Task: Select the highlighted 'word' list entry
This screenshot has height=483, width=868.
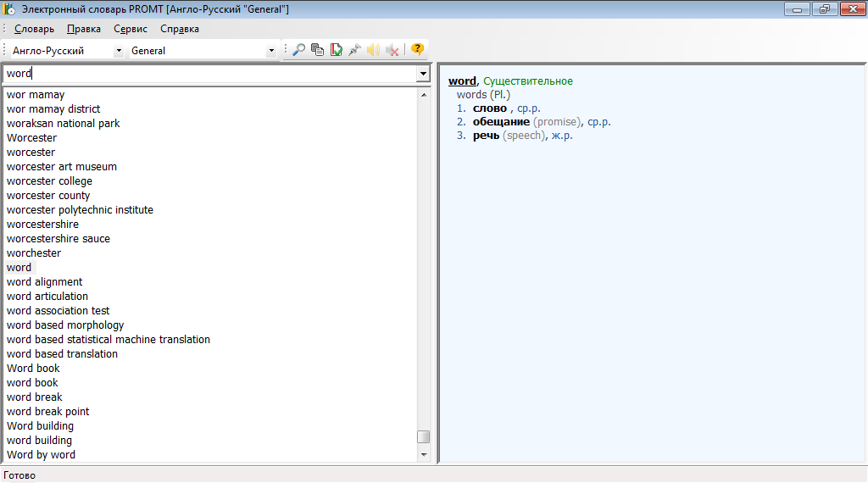Action: tap(19, 267)
